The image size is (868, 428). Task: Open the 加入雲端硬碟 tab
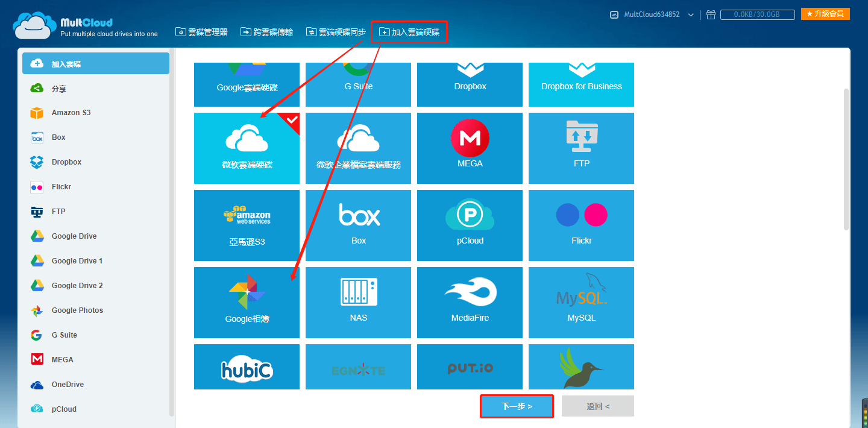tap(409, 32)
